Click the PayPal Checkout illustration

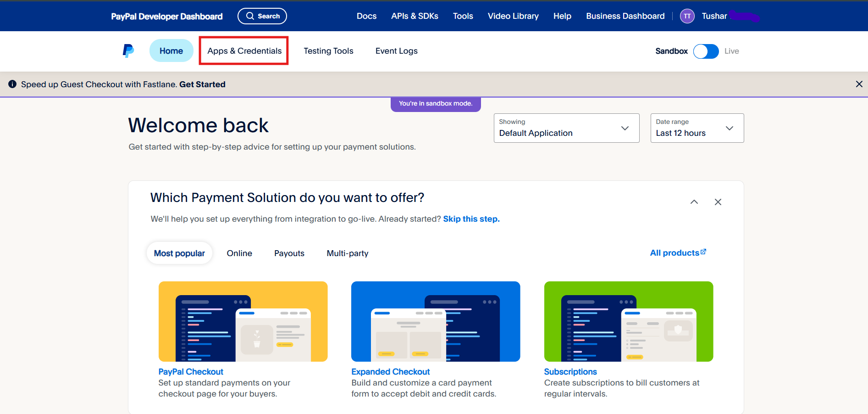click(243, 321)
